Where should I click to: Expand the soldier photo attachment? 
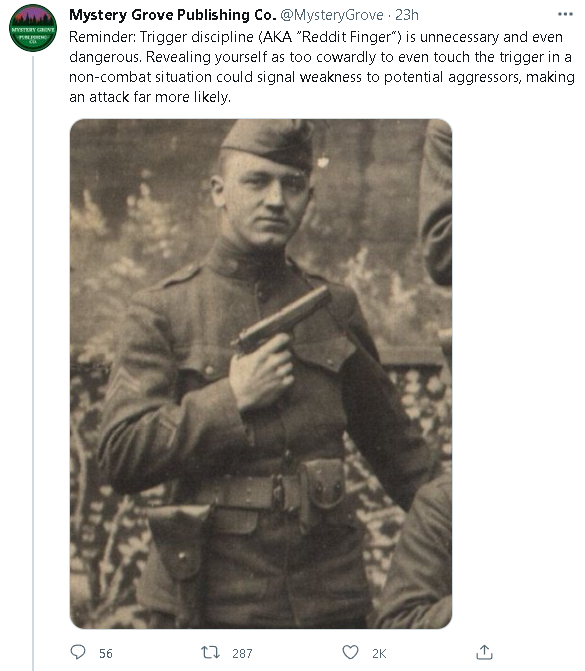(261, 374)
